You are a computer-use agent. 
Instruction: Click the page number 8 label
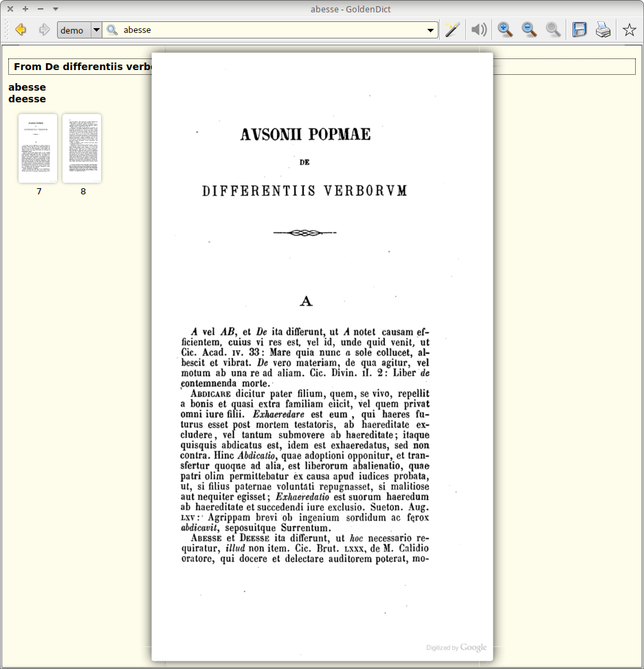[83, 192]
